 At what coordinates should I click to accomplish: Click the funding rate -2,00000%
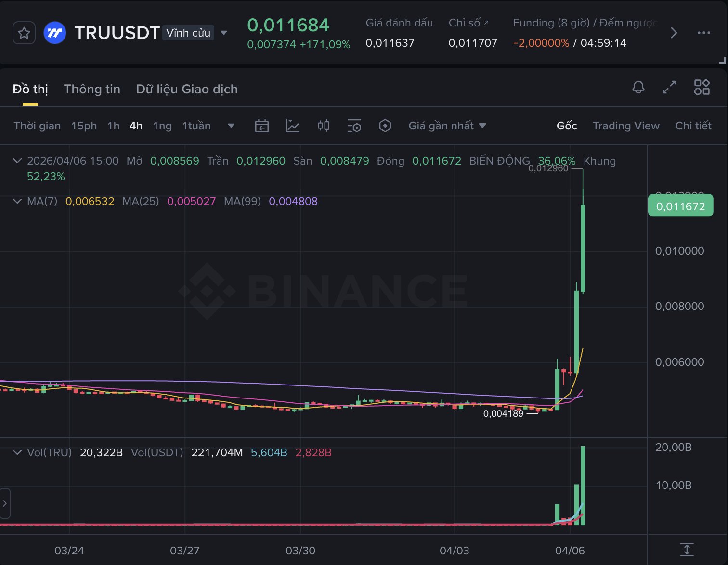(541, 43)
